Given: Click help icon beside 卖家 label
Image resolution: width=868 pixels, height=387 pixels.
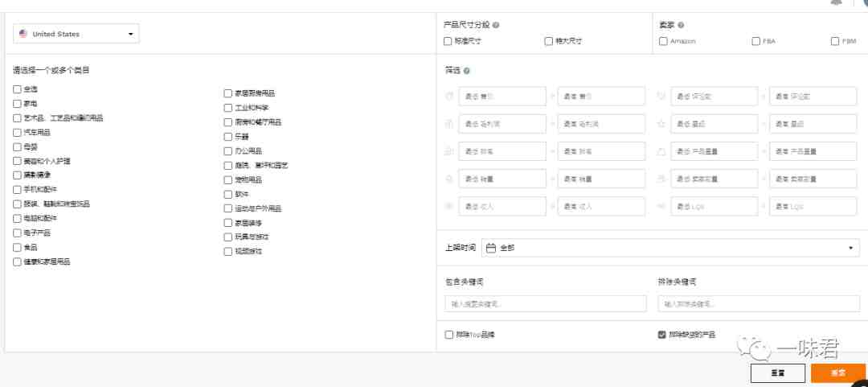Looking at the screenshot, I should click(681, 25).
